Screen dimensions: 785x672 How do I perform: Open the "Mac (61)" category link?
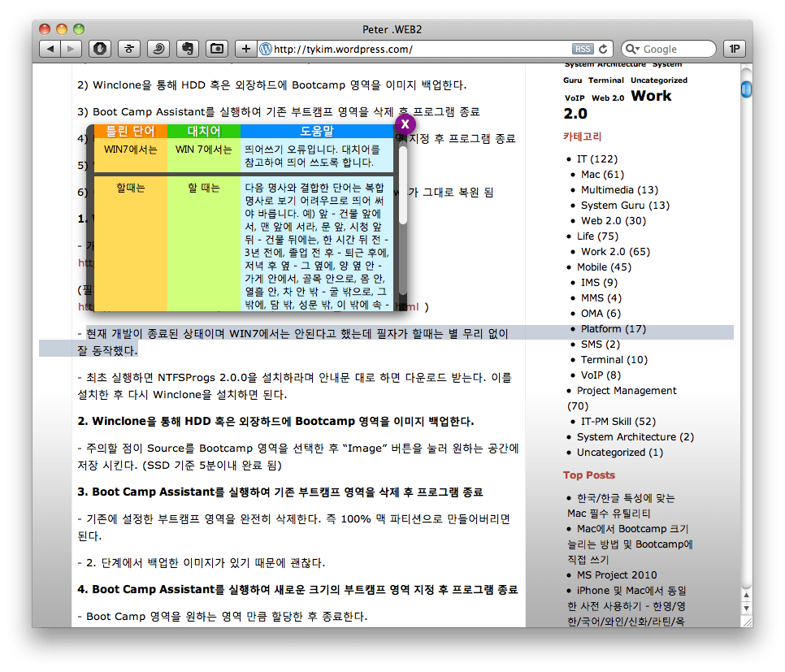[x=601, y=174]
